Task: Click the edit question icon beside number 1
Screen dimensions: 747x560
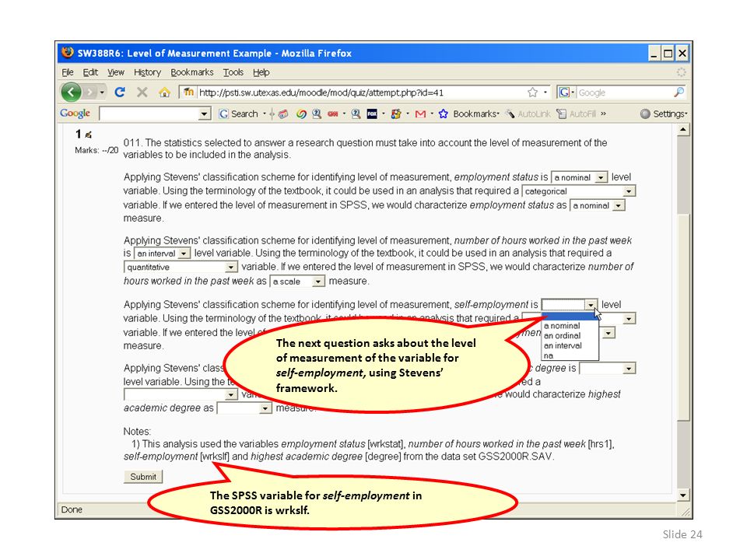Action: 88,135
